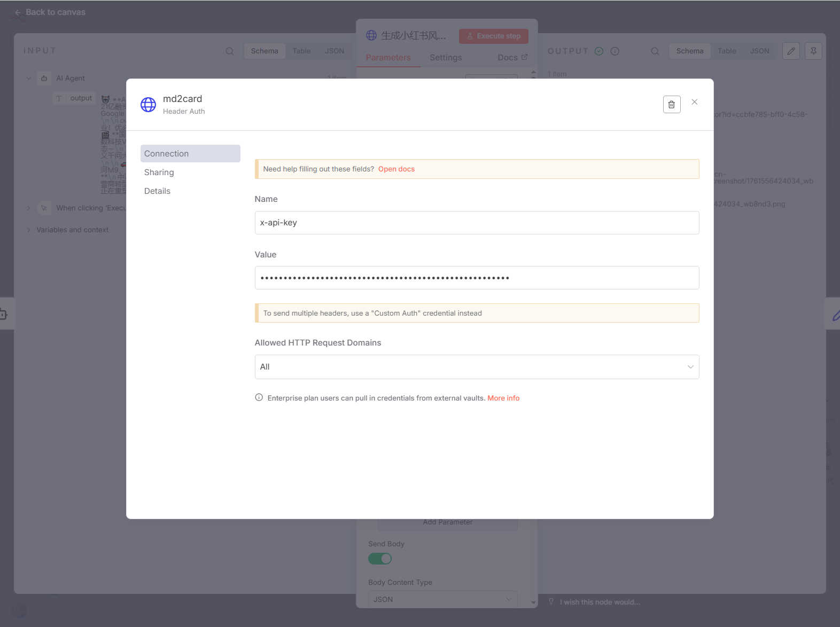Open the Details section
840x627 pixels.
coord(157,191)
